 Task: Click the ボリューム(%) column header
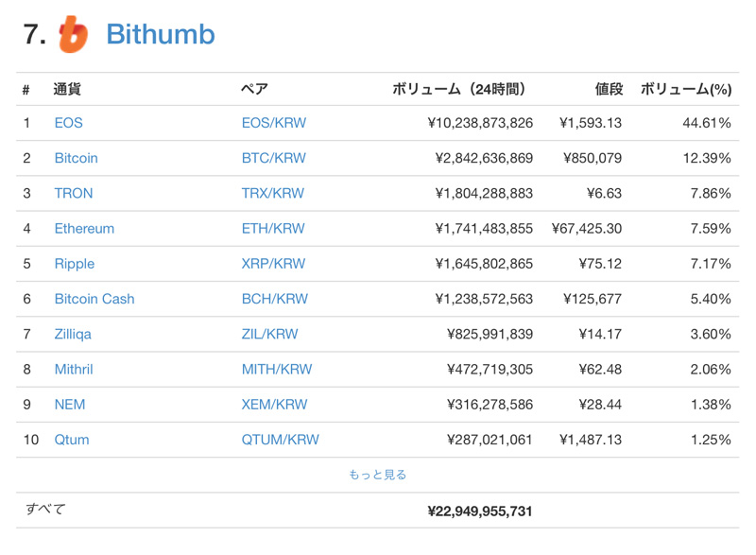686,89
